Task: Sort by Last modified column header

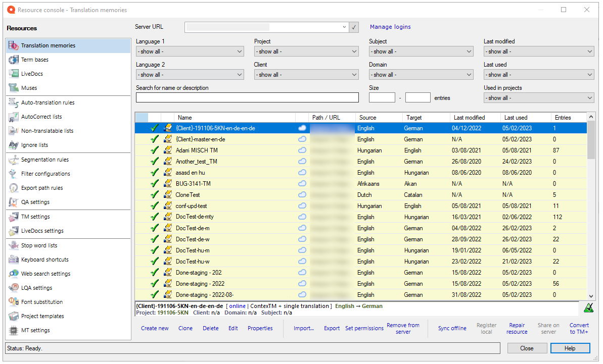Action: click(x=475, y=118)
